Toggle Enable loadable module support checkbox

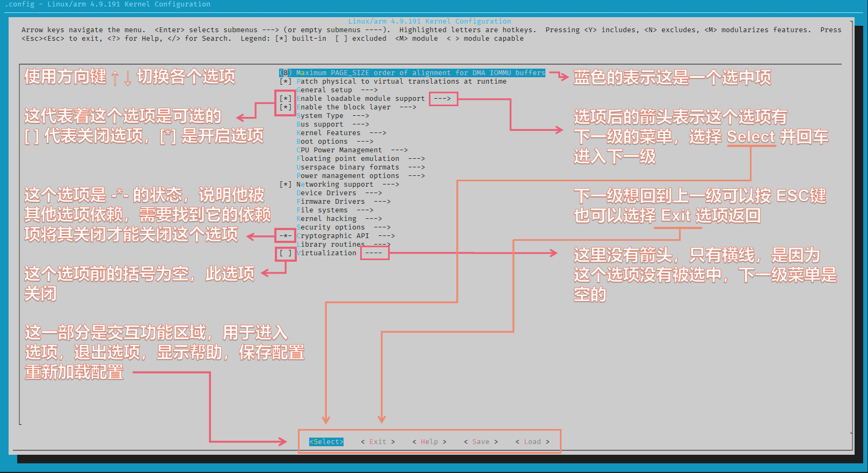point(286,99)
